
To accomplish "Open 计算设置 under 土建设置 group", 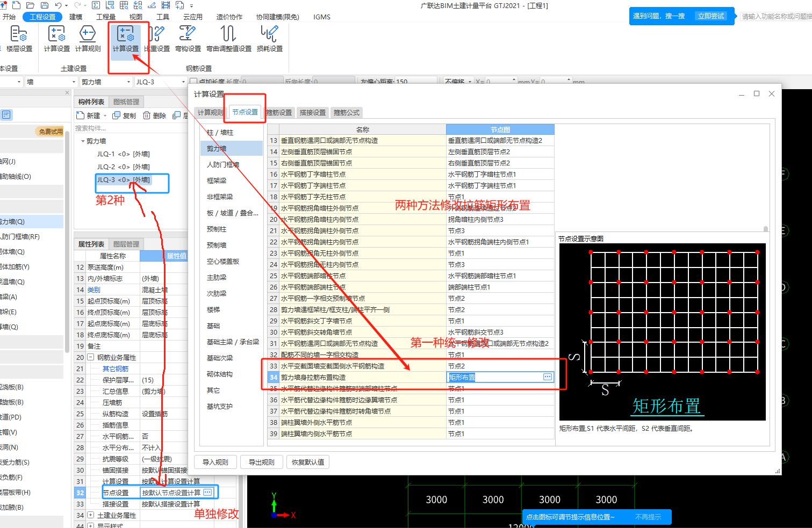I will [x=56, y=39].
